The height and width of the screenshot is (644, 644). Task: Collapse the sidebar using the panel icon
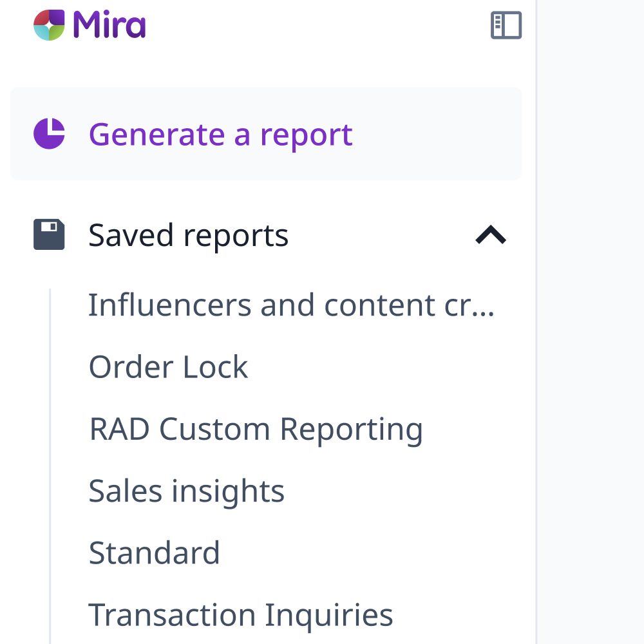[x=506, y=26]
